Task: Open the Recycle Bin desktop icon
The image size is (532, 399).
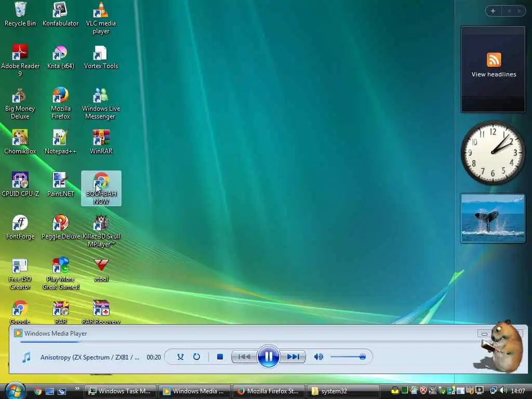Action: click(20, 14)
